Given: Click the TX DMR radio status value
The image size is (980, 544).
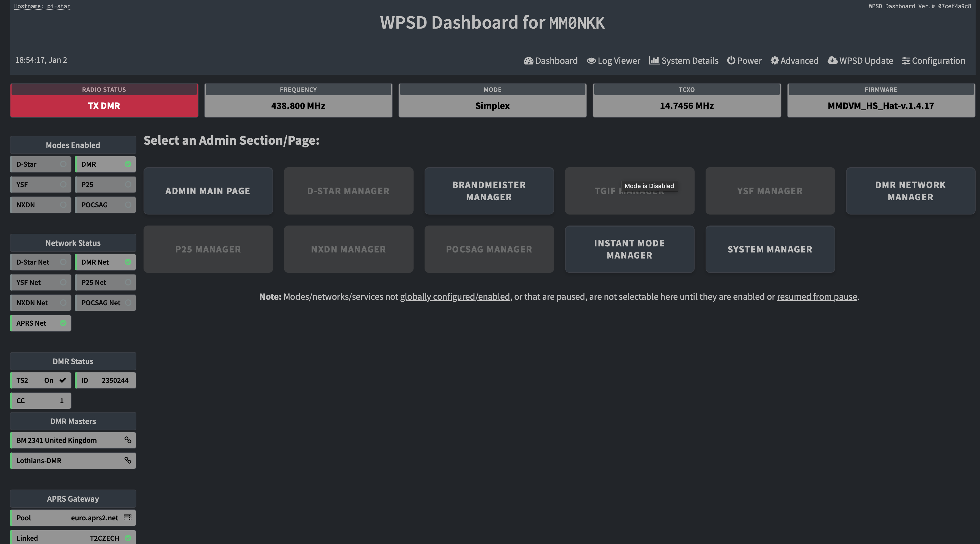Looking at the screenshot, I should (x=104, y=106).
